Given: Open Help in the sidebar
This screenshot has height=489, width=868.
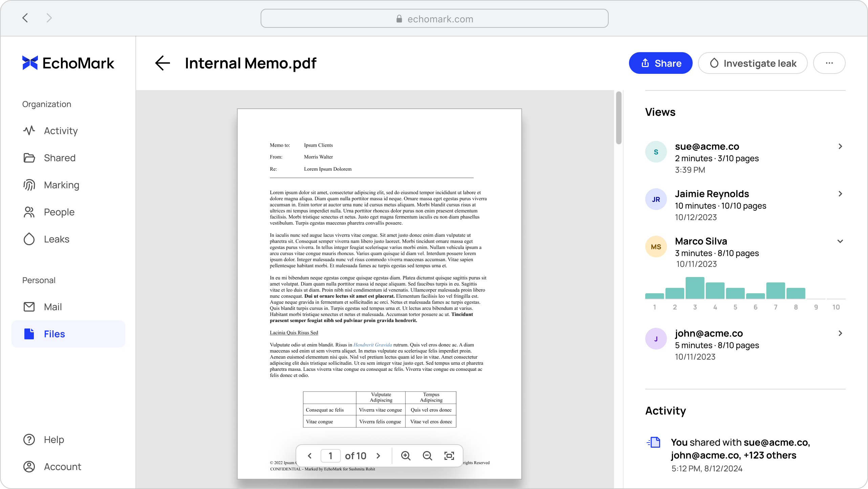Looking at the screenshot, I should 68,440.
